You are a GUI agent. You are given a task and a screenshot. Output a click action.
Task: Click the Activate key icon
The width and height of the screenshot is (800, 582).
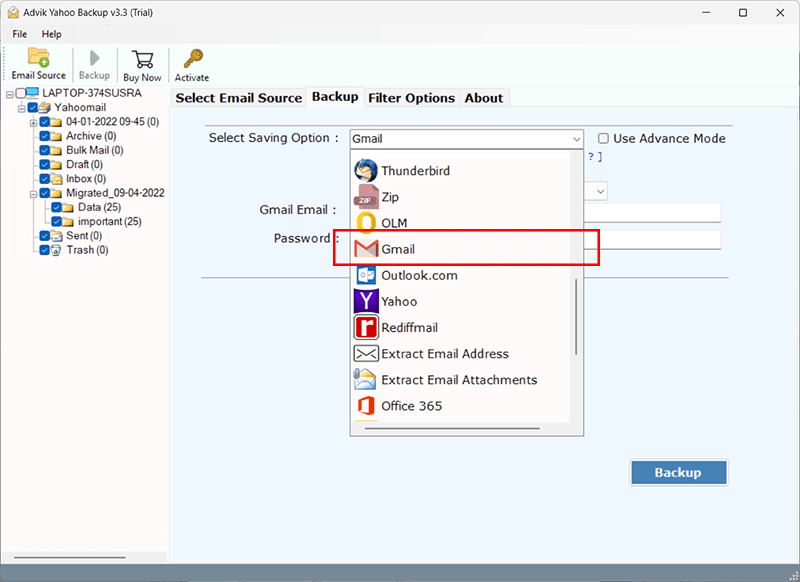(193, 59)
